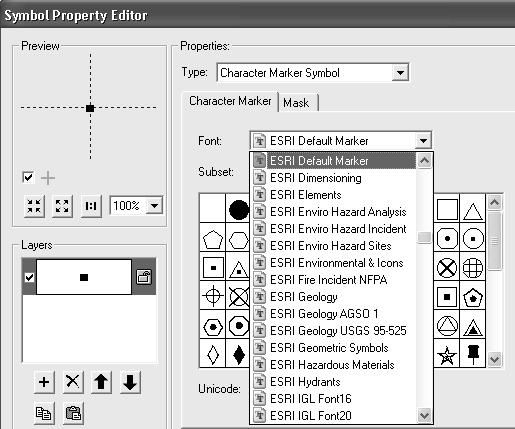Select the pushpin symbol
This screenshot has width=515, height=429.
tap(473, 354)
